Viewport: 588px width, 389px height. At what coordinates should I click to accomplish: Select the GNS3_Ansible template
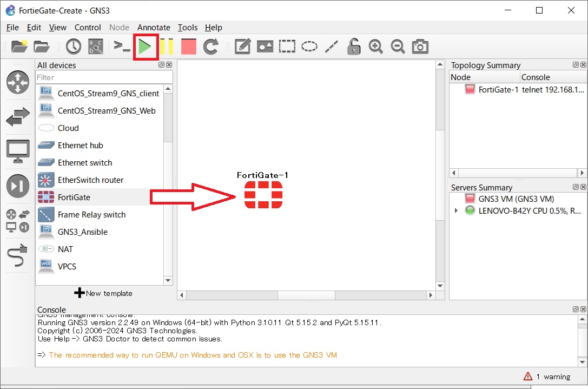click(100, 232)
